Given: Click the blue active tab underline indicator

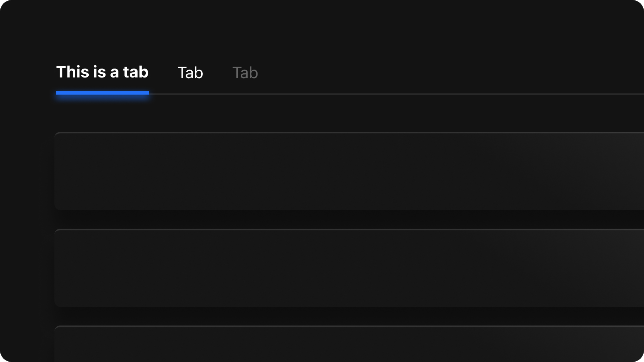Looking at the screenshot, I should pos(102,93).
